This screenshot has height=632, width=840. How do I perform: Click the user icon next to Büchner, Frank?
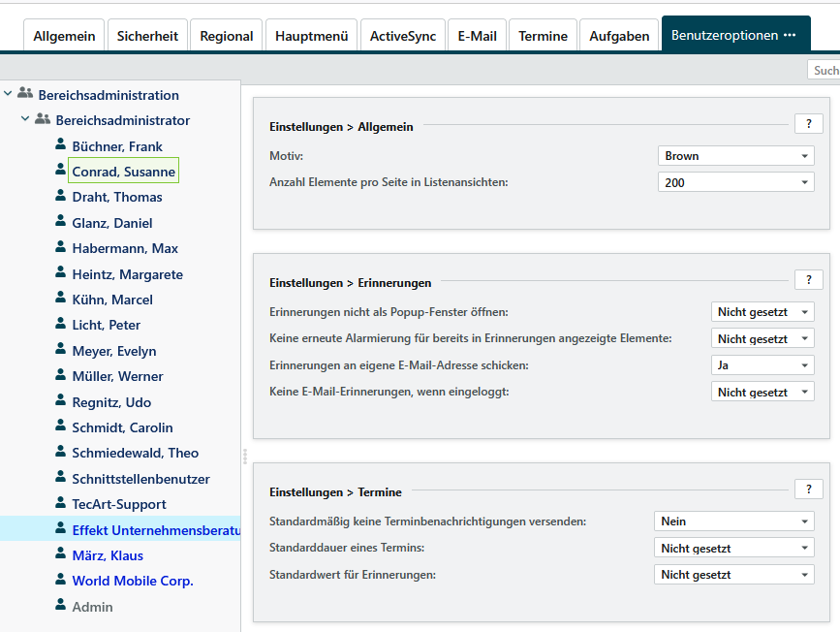[x=60, y=145]
